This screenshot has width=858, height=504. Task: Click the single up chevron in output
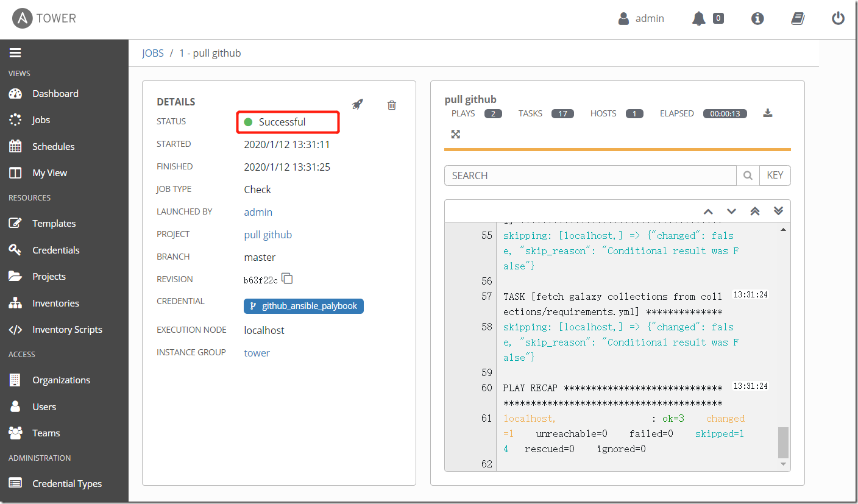(708, 211)
